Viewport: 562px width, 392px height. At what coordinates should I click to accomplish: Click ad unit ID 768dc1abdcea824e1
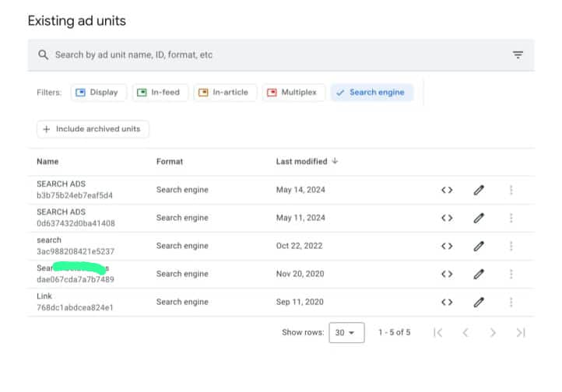75,307
